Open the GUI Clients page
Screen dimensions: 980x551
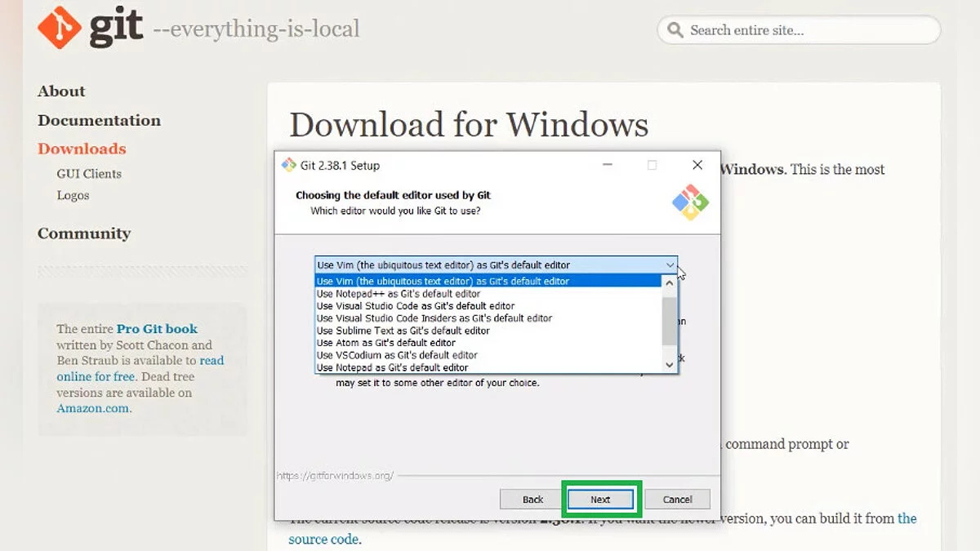(x=89, y=174)
